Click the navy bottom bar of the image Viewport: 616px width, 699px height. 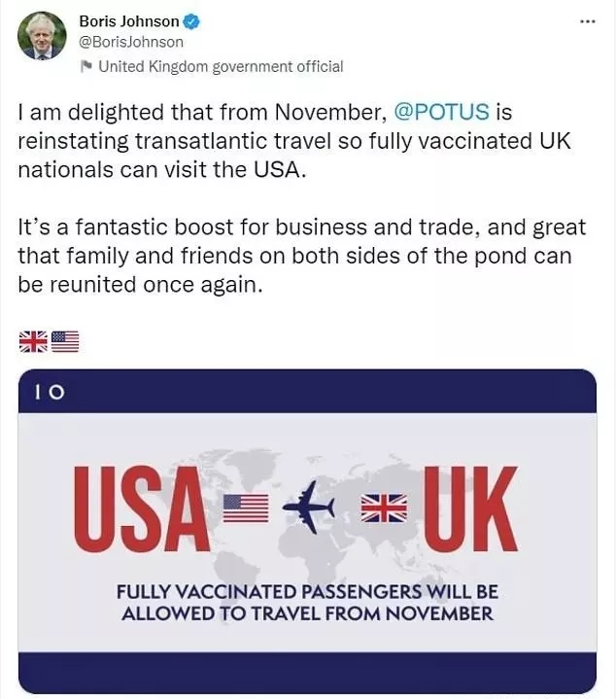coord(307,672)
